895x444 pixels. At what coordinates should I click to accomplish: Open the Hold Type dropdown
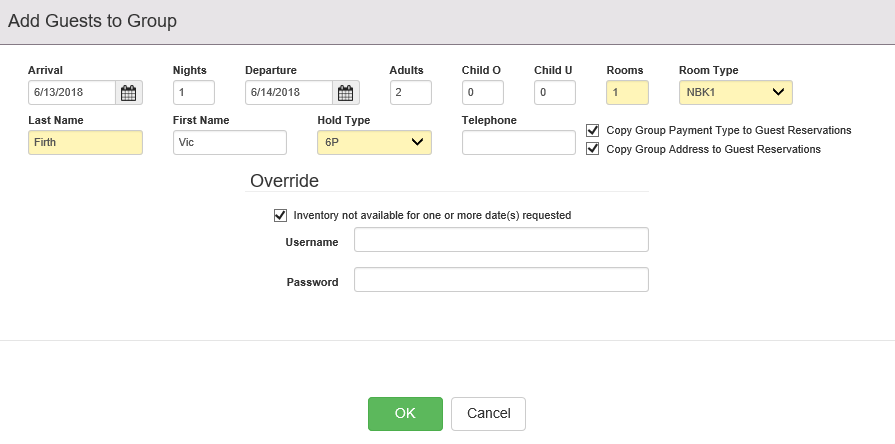click(x=374, y=143)
